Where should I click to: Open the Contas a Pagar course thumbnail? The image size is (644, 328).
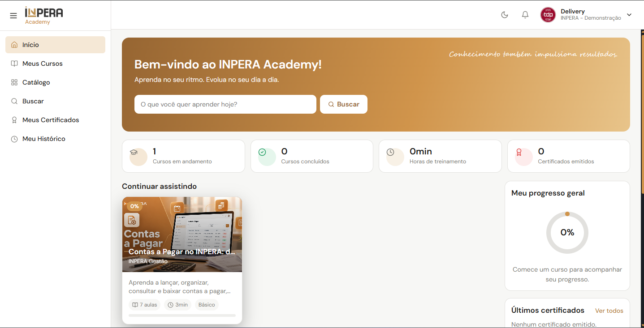(182, 234)
